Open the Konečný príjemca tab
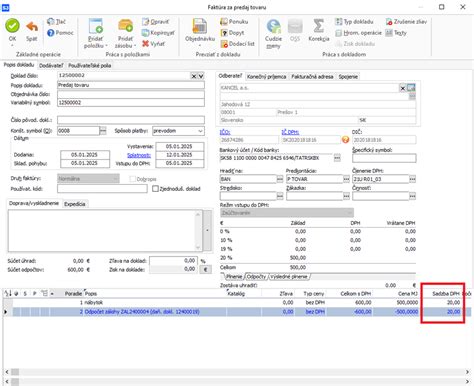 (266, 77)
